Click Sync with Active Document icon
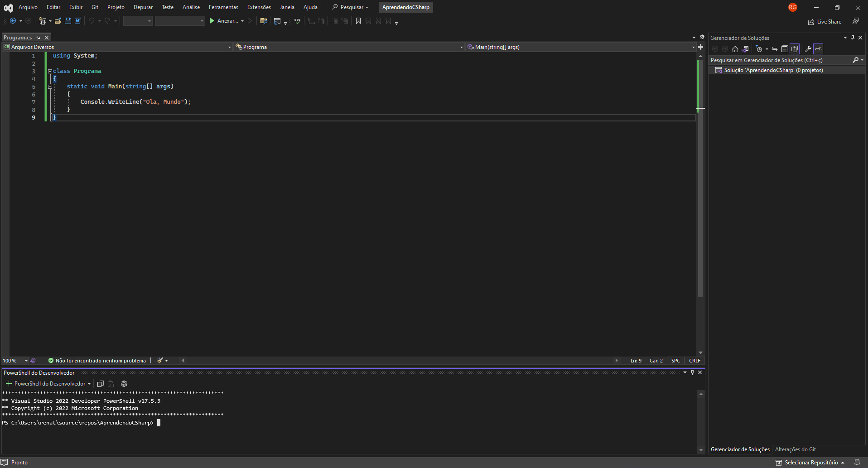This screenshot has width=868, height=468. tap(775, 49)
